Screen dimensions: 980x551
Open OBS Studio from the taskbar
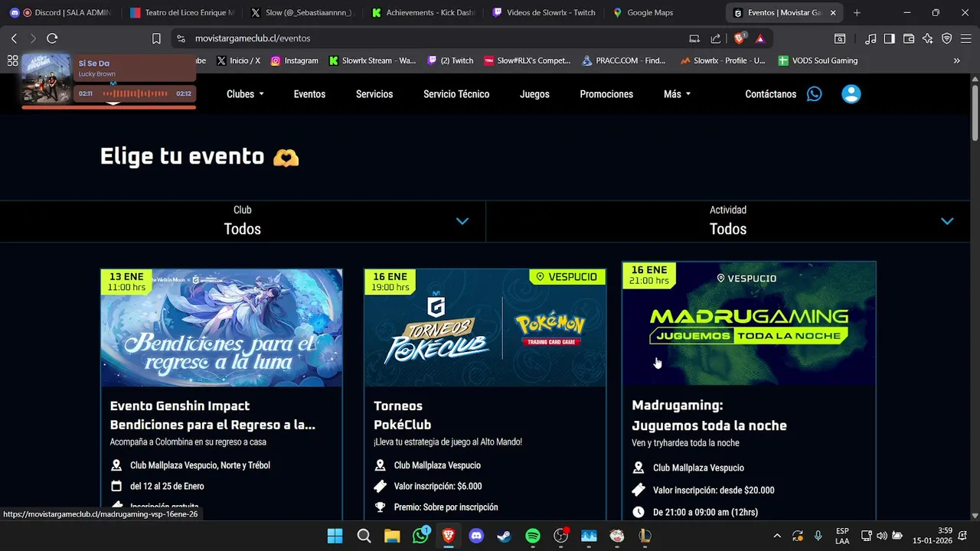point(561,536)
